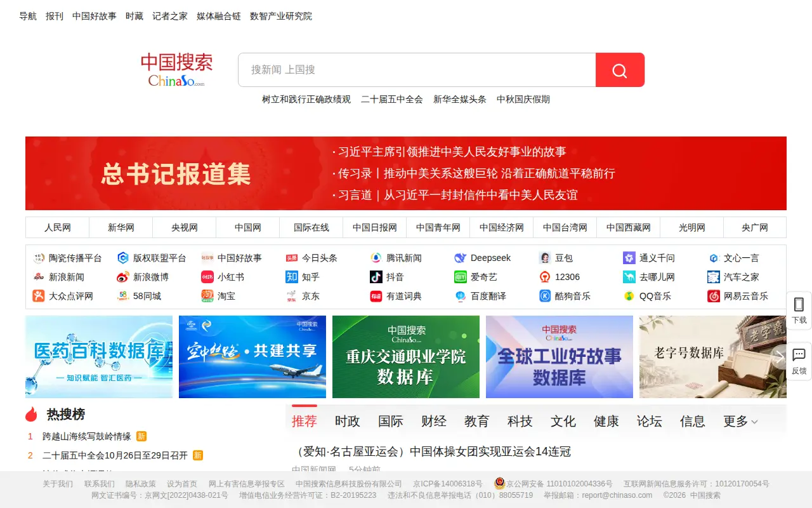Viewport: 812px width, 508px height.
Task: Switch to 时政 news tab
Action: pos(348,421)
